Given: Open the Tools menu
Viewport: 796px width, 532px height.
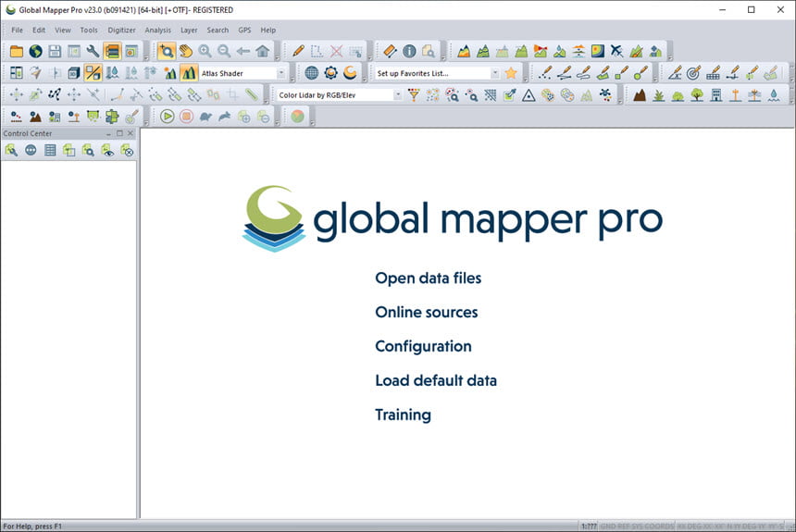Looking at the screenshot, I should [x=89, y=30].
